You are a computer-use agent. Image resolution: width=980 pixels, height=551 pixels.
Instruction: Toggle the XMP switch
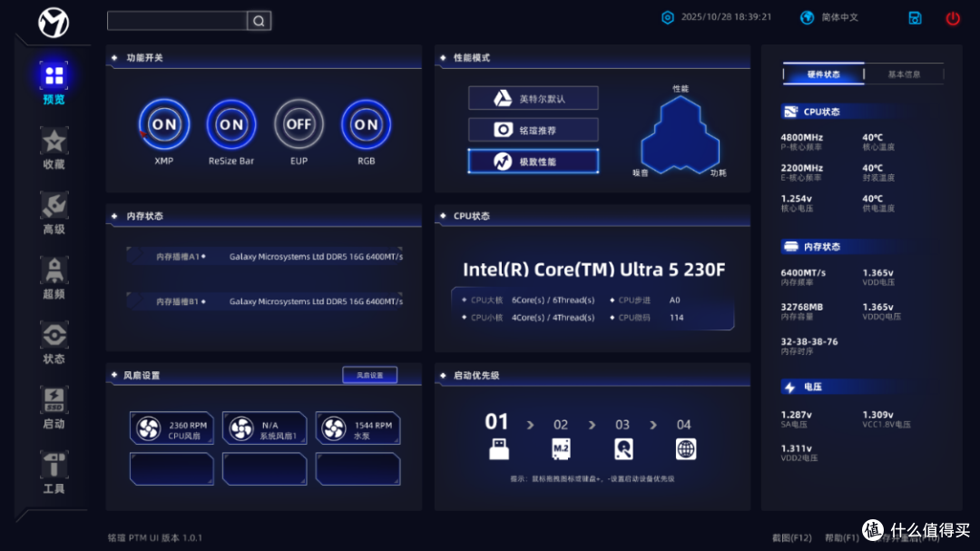(x=163, y=124)
